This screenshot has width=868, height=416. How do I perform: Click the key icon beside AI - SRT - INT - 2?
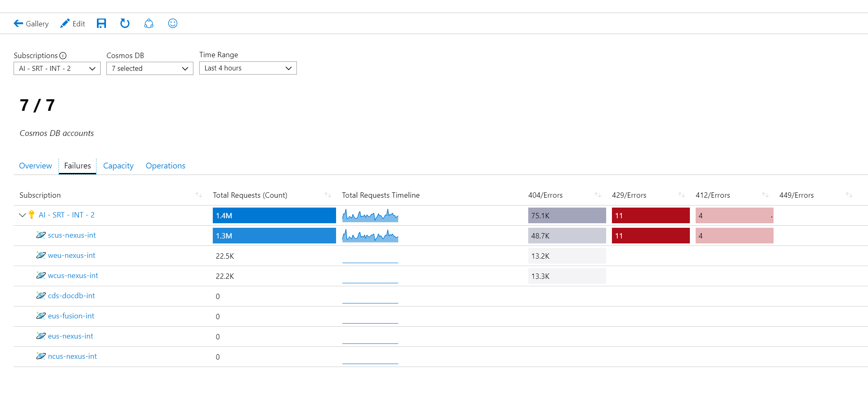(32, 215)
